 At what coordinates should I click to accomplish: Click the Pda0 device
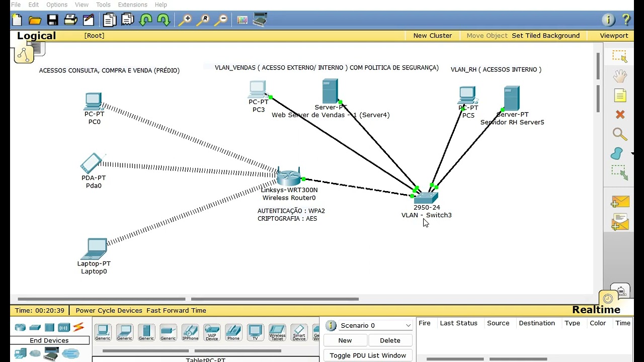click(x=92, y=163)
